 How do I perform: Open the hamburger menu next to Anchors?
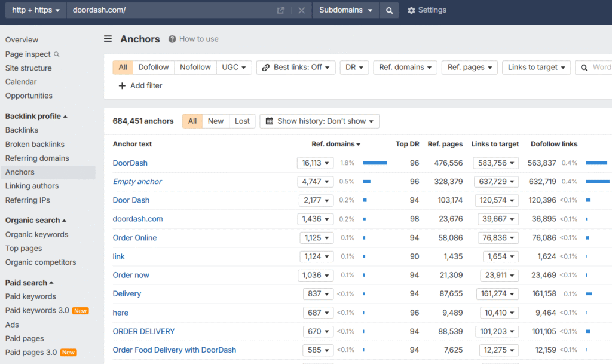(108, 38)
